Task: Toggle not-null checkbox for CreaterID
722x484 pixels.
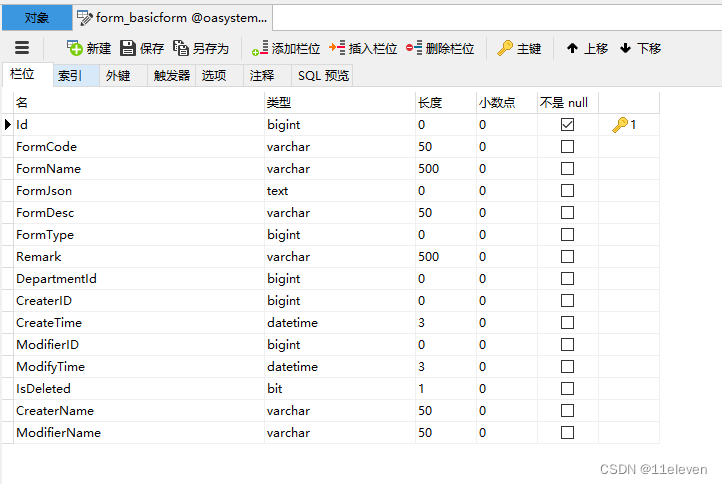Action: point(567,300)
